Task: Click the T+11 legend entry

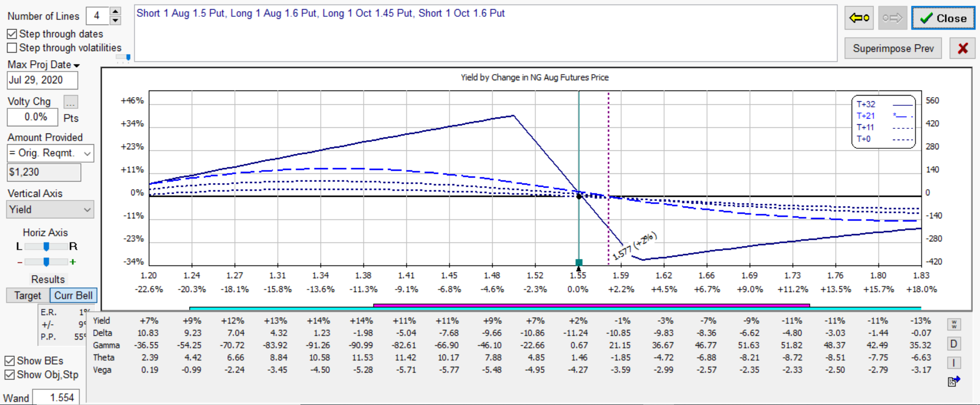Action: (x=884, y=127)
